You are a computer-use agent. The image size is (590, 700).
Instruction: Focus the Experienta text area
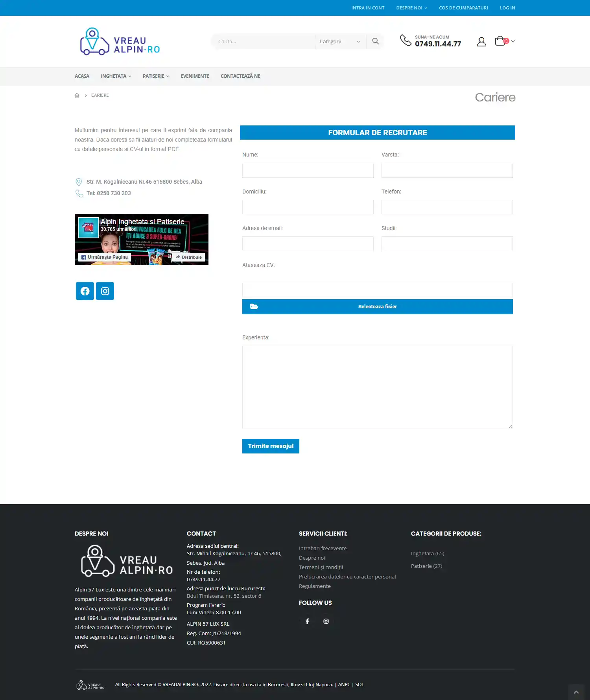pos(378,387)
